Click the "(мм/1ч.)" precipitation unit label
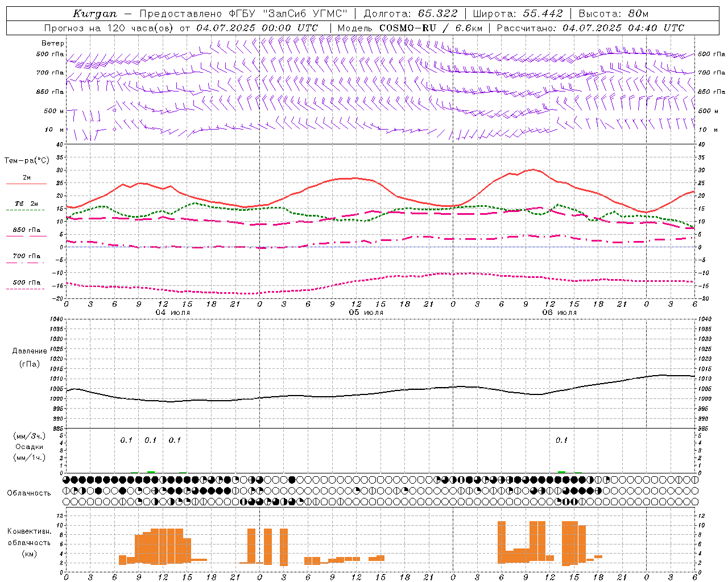 (x=29, y=458)
